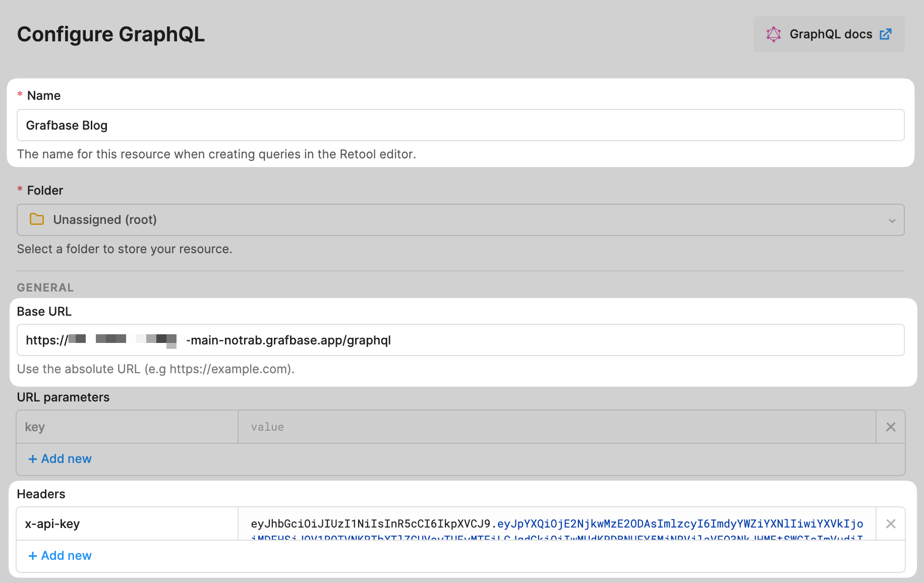
Task: Click the folder icon in Folder selector
Action: coord(37,219)
